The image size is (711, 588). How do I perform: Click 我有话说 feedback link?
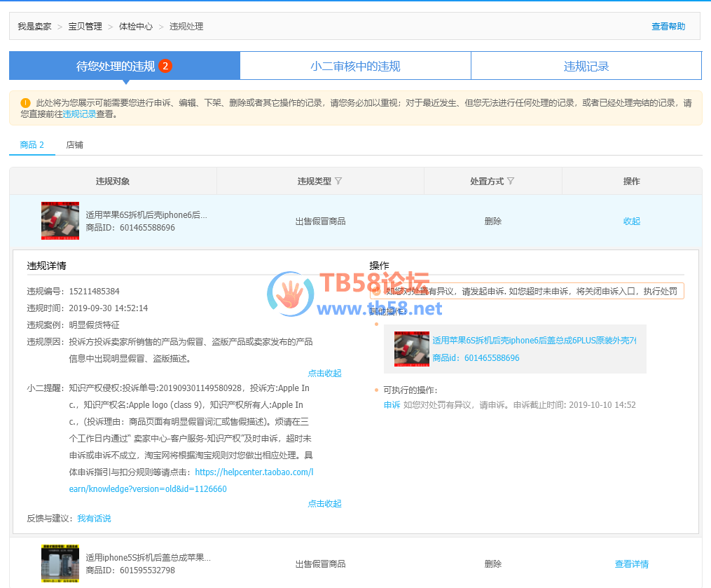pos(94,519)
